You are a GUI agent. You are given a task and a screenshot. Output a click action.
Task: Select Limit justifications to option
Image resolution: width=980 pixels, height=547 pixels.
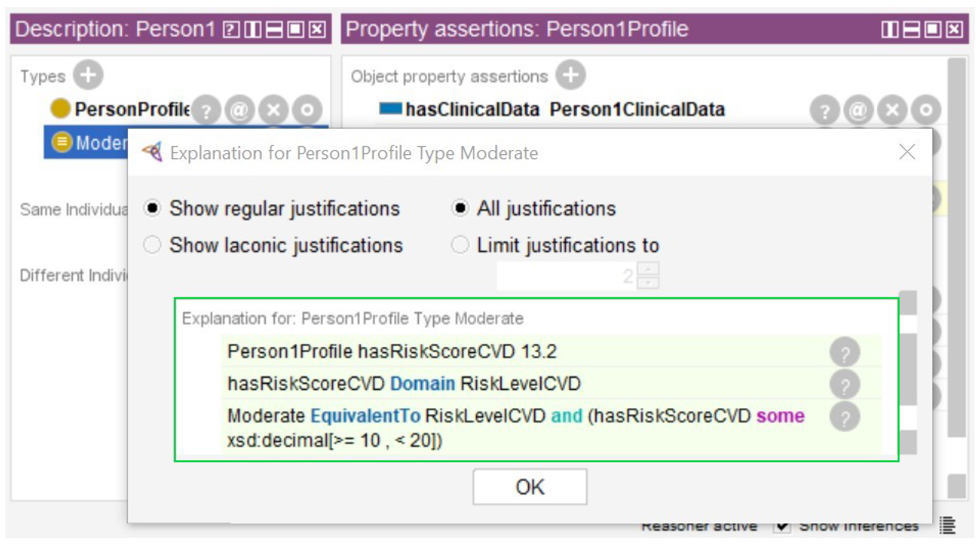coord(460,245)
